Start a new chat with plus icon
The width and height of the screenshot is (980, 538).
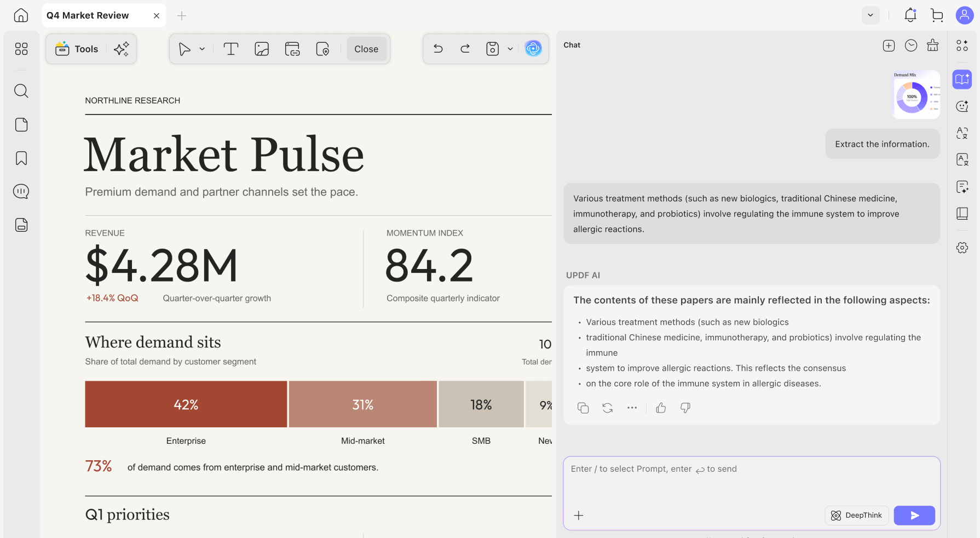point(889,45)
